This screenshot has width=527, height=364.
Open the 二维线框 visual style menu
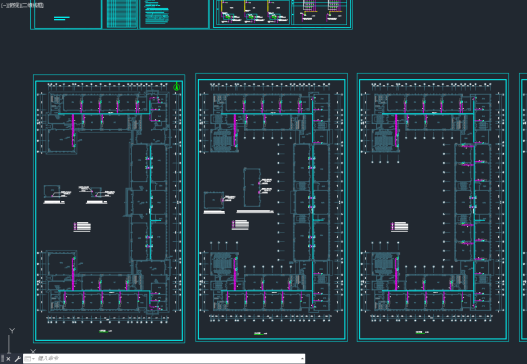pyautogui.click(x=32, y=5)
